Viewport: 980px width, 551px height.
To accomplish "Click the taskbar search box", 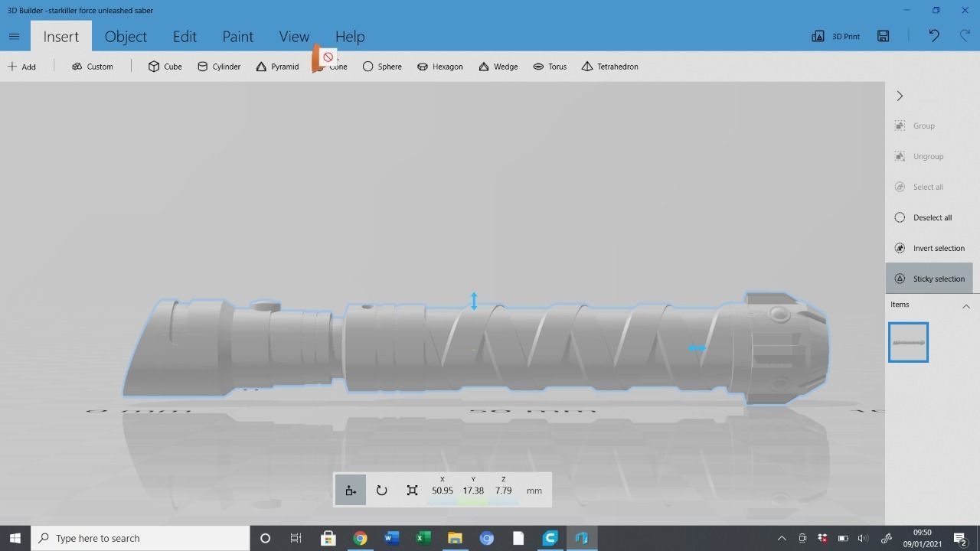I will tap(140, 538).
